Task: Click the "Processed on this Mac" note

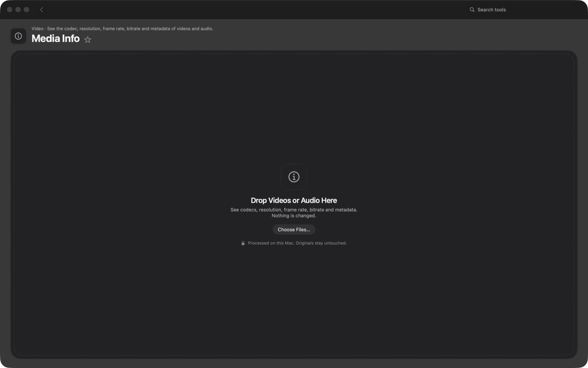Action: coord(297,243)
